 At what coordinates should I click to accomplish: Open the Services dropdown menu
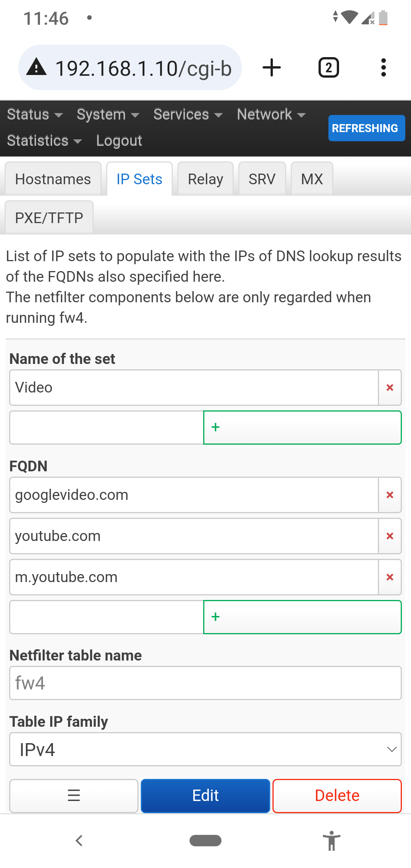188,114
